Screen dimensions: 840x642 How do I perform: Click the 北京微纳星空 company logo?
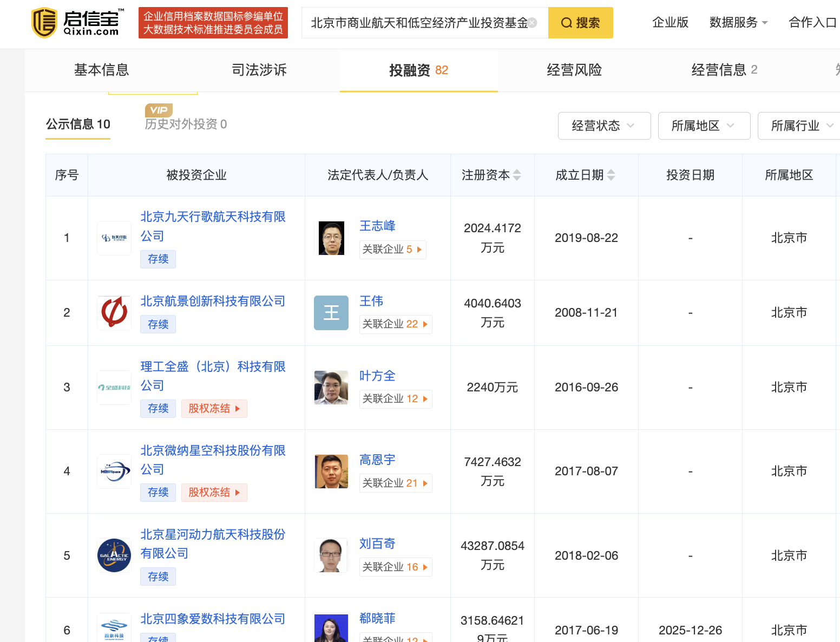114,471
